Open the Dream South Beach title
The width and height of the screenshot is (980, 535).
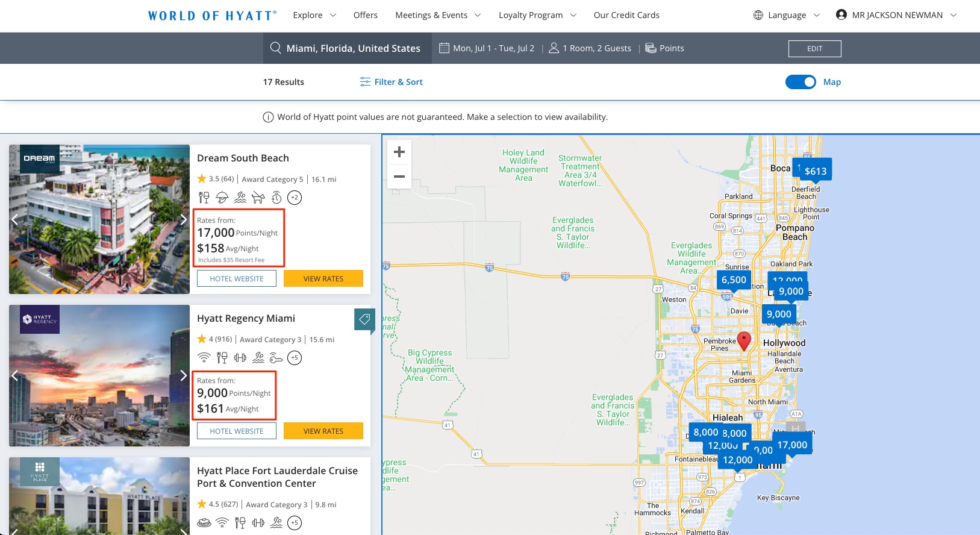[x=243, y=158]
